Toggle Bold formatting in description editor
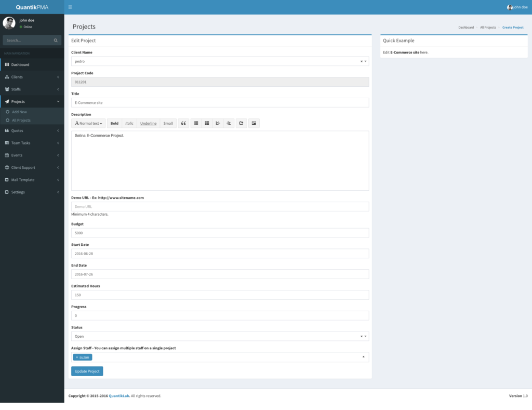 tap(114, 123)
